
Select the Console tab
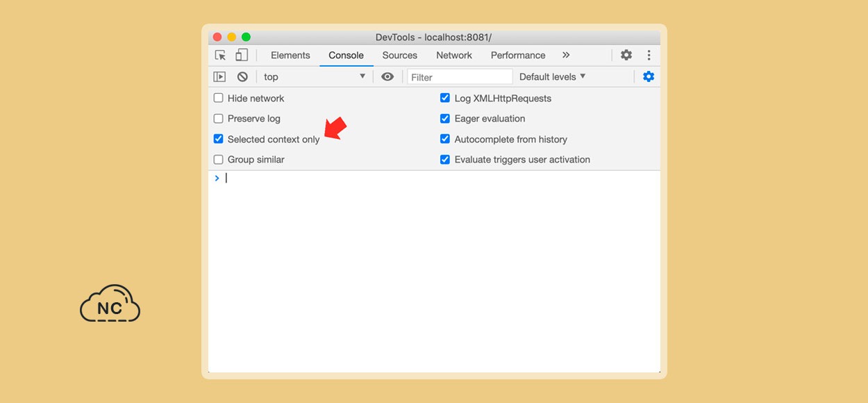click(x=346, y=56)
